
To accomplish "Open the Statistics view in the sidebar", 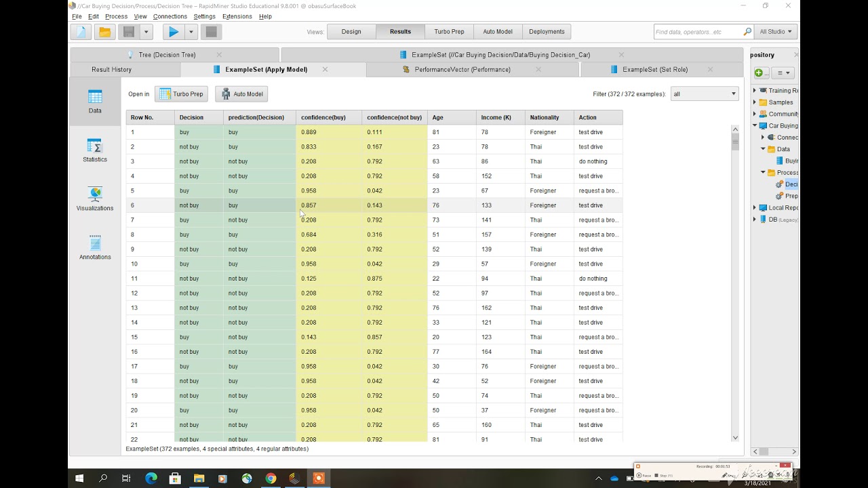I will pos(95,150).
